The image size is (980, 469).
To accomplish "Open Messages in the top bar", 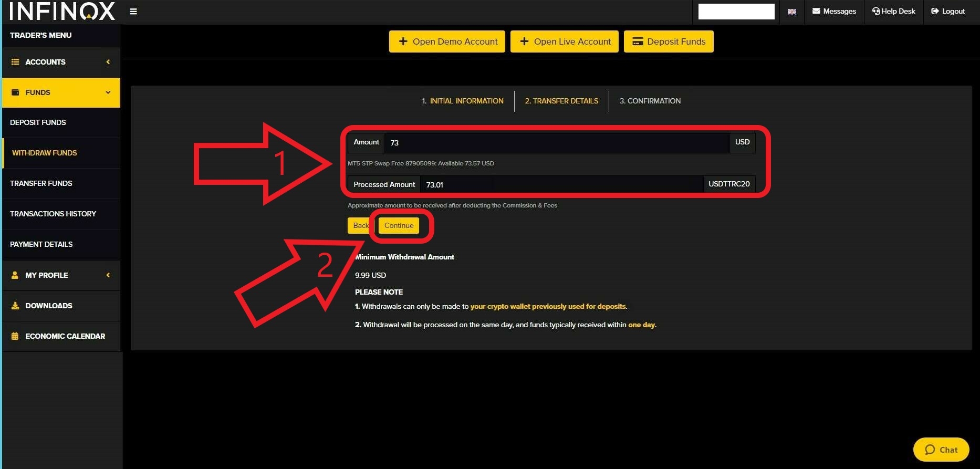I will [834, 11].
